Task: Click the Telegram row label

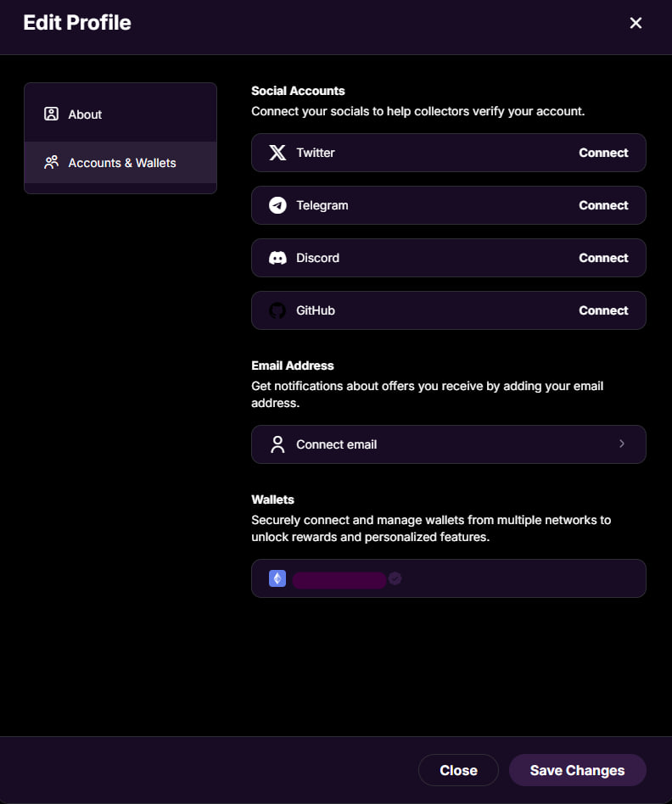Action: (x=322, y=205)
